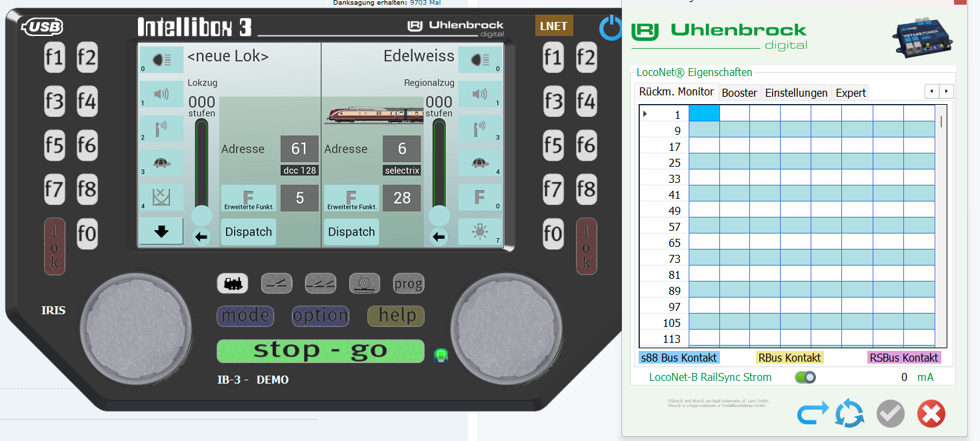Open the single turnout switch mode
This screenshot has width=980, height=441.
click(x=277, y=284)
